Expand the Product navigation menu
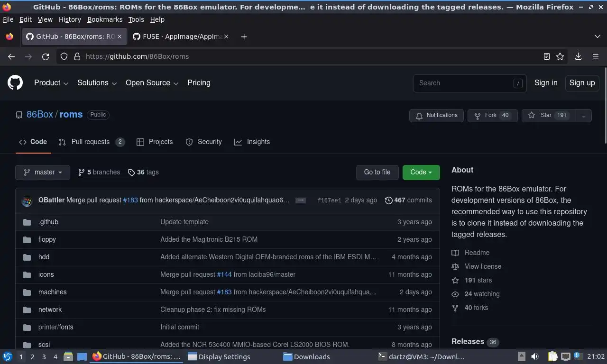607x364 pixels. coord(51,83)
